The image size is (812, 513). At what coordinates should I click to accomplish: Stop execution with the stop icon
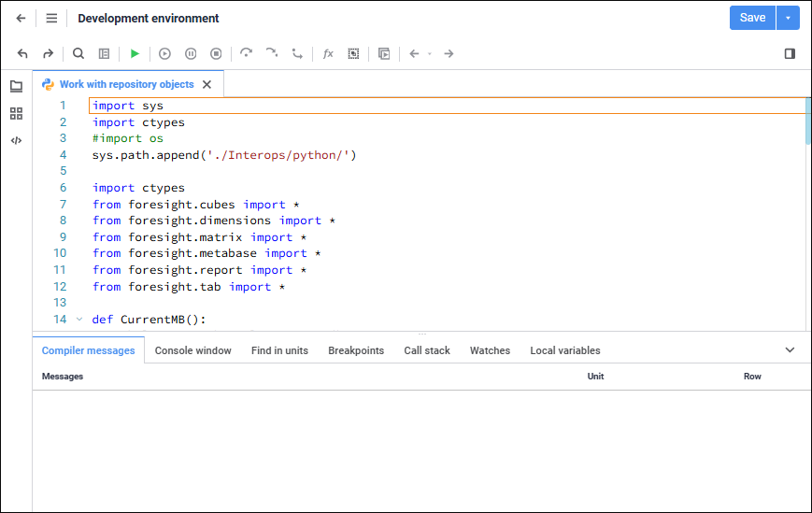pos(216,54)
